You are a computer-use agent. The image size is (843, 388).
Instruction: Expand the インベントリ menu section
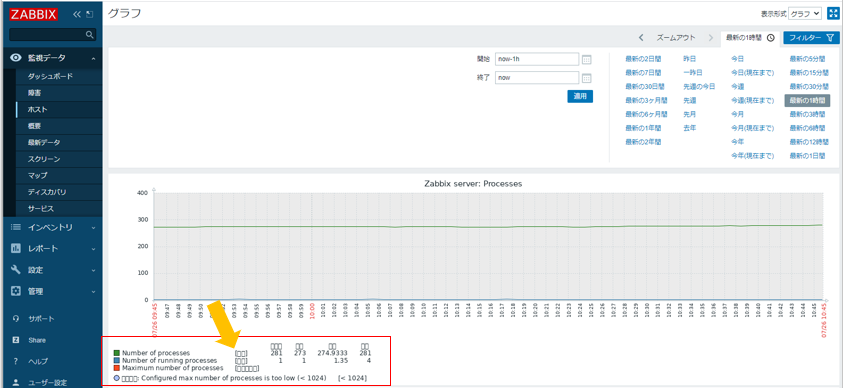pos(53,227)
